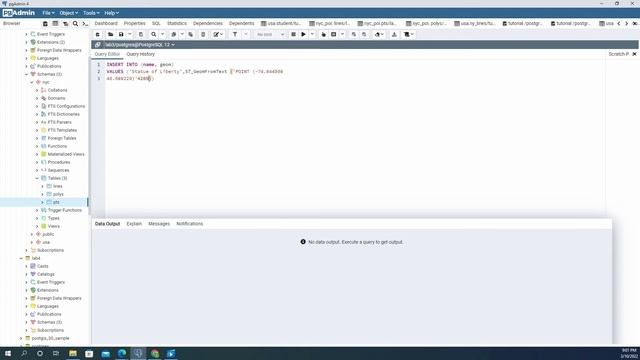Open the lab3/postgres@PostgreSQL 12 connection dropdown

[140, 44]
